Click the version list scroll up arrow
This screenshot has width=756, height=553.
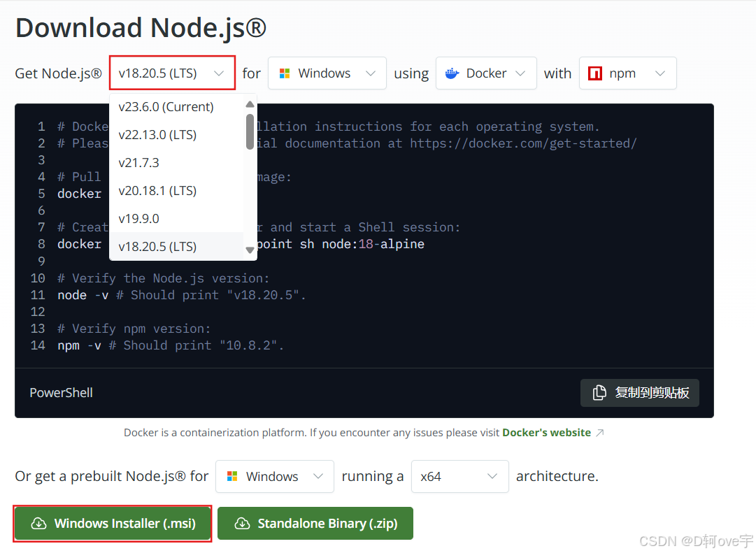(x=250, y=104)
